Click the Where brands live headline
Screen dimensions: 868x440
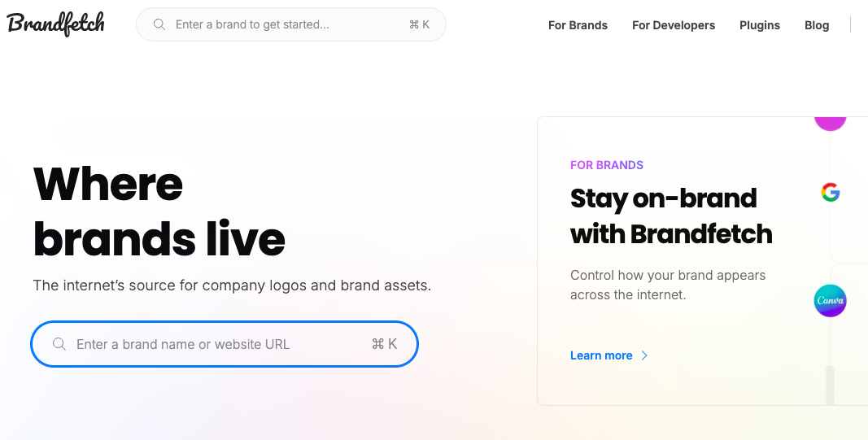[x=159, y=211]
